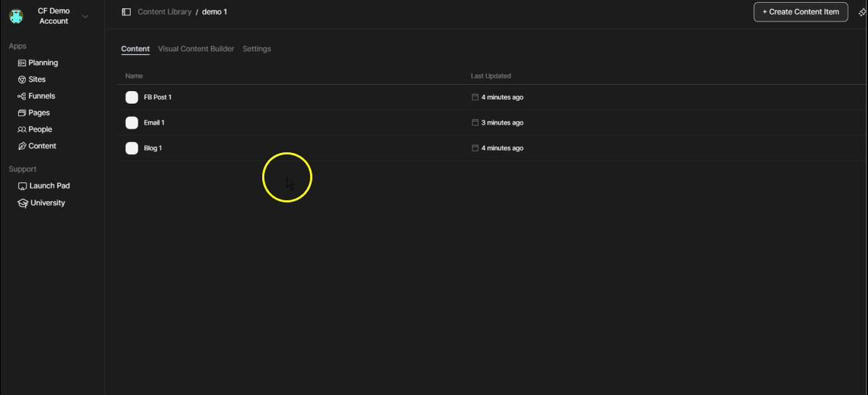The width and height of the screenshot is (868, 395).
Task: Click the demo 1 breadcrumb
Action: (x=214, y=12)
